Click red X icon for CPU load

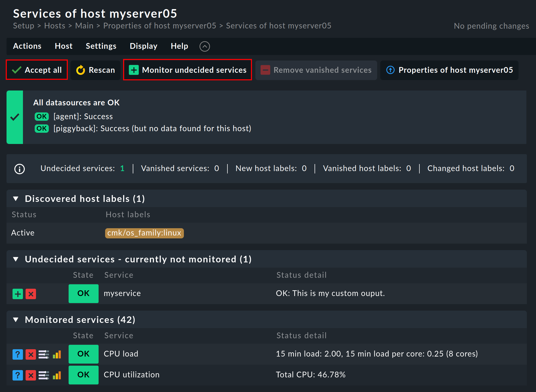coord(31,354)
